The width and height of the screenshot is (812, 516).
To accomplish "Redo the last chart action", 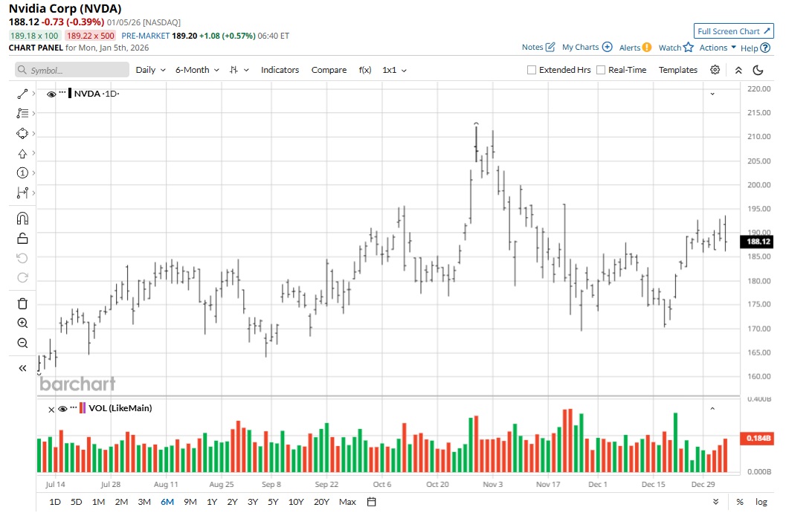I will (22, 278).
